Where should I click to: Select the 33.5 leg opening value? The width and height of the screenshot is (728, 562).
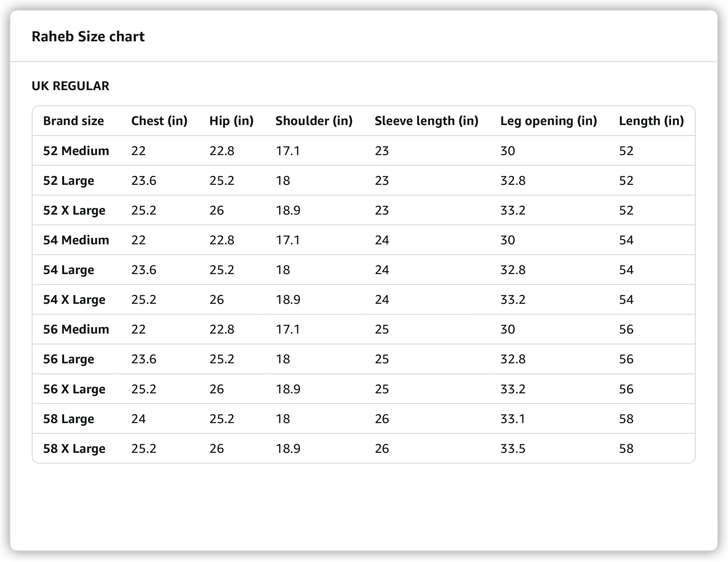pos(513,449)
